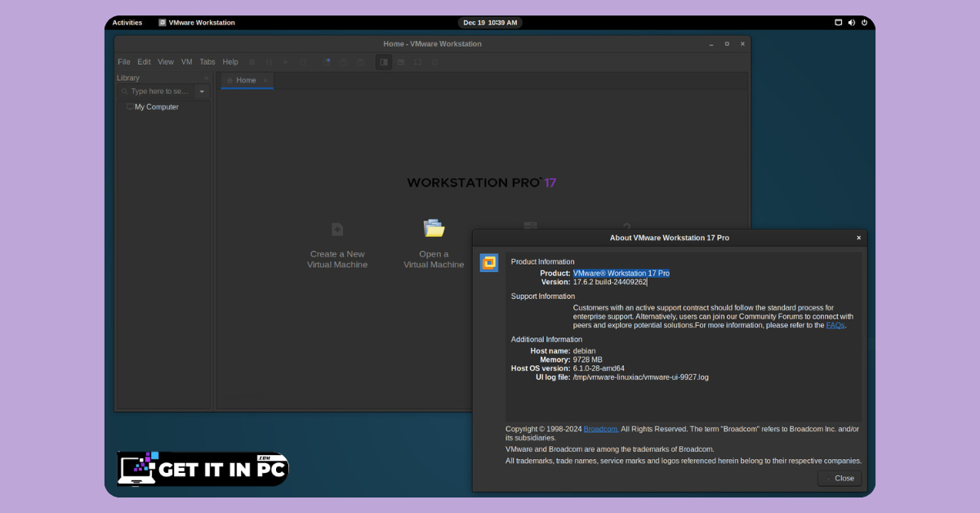Follow the Broadcom link in copyright text
The width and height of the screenshot is (980, 513).
point(600,429)
